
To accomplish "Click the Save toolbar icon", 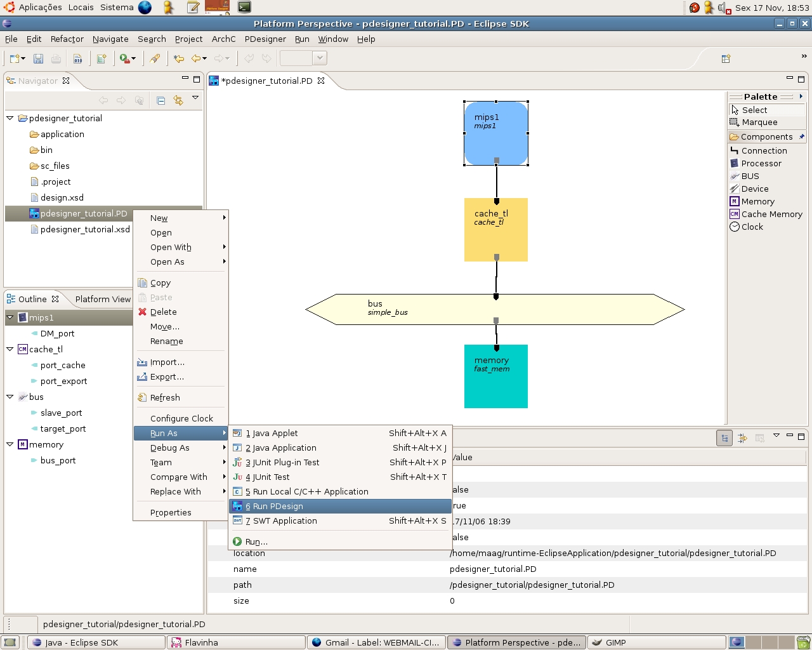I will click(38, 58).
